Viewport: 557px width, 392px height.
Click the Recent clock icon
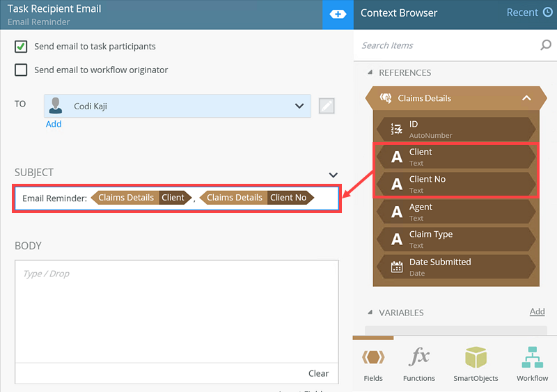click(548, 13)
